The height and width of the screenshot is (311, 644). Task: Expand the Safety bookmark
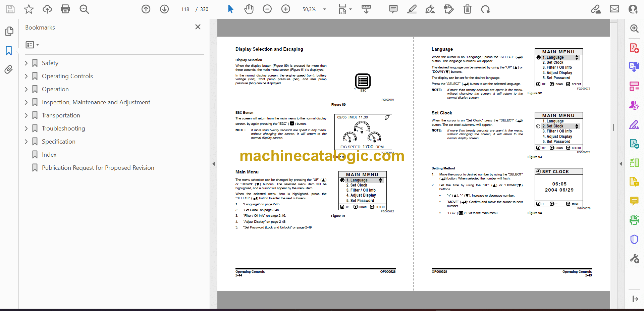tap(26, 63)
